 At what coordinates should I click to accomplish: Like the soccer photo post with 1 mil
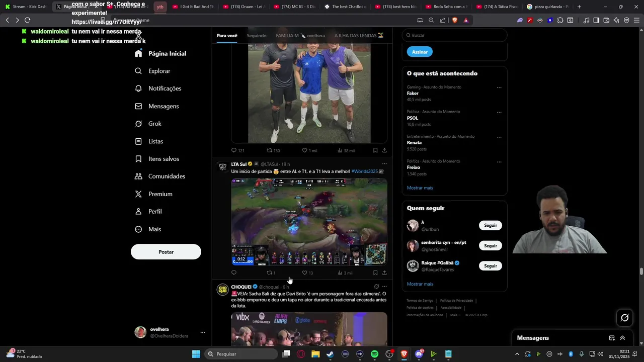click(x=309, y=150)
